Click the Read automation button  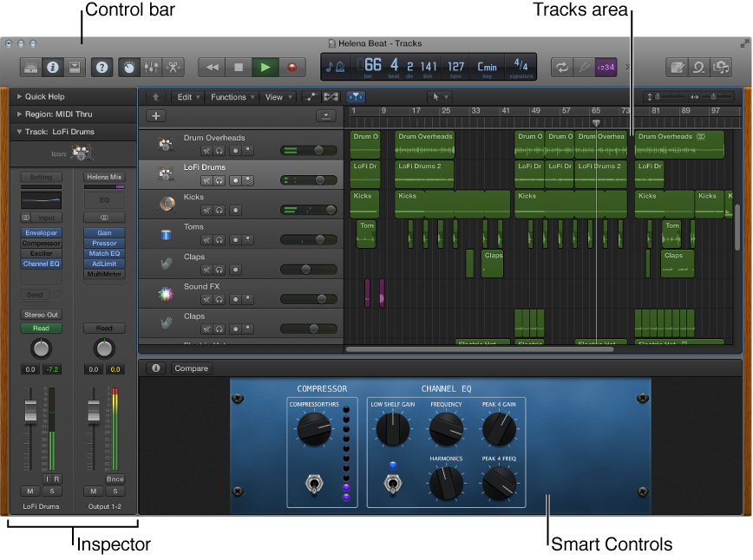(40, 328)
